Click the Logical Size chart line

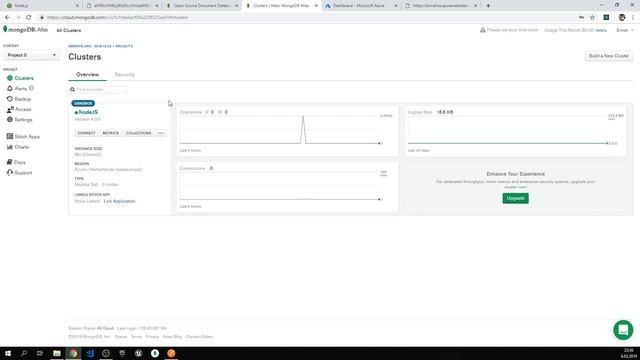click(507, 143)
